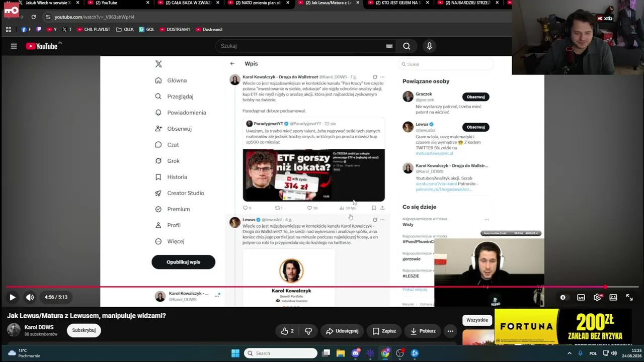Click the back arrow beside 'Wpis'
The width and height of the screenshot is (644, 362).
click(232, 64)
